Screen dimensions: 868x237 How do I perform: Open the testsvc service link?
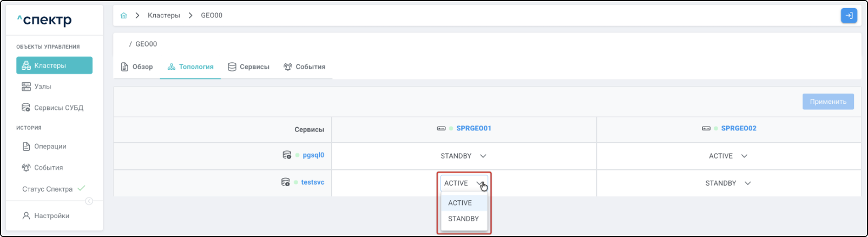coord(312,182)
